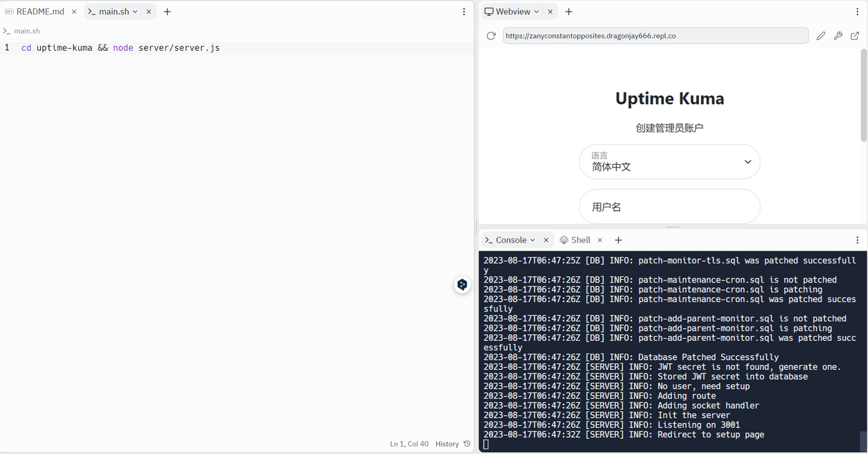
Task: Open the language dropdown showing 简体中文
Action: pyautogui.click(x=669, y=162)
